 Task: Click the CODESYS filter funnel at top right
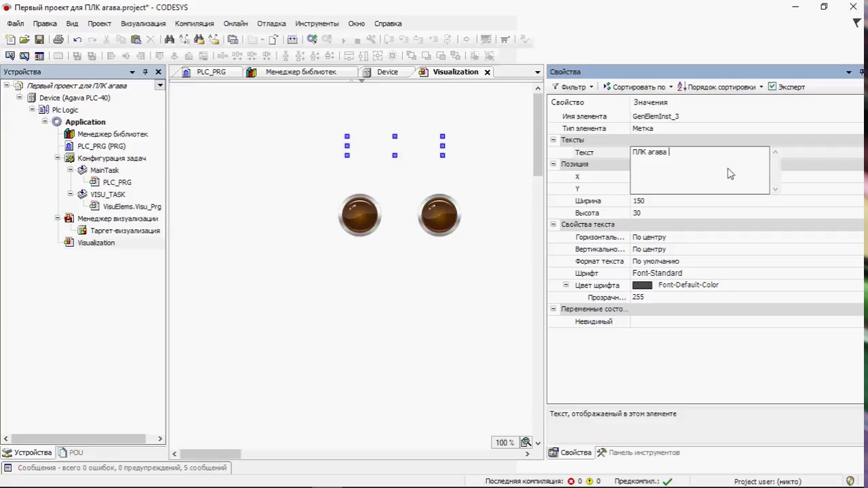click(856, 23)
